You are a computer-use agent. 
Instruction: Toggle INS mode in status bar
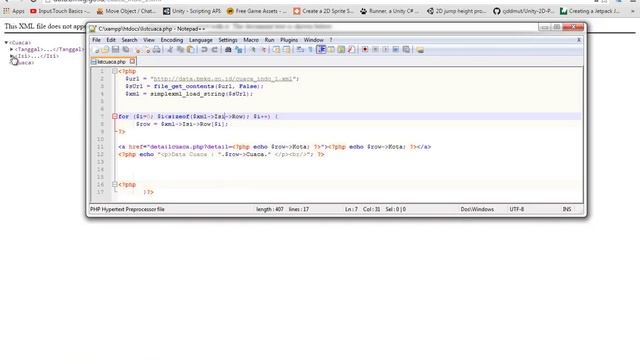567,209
